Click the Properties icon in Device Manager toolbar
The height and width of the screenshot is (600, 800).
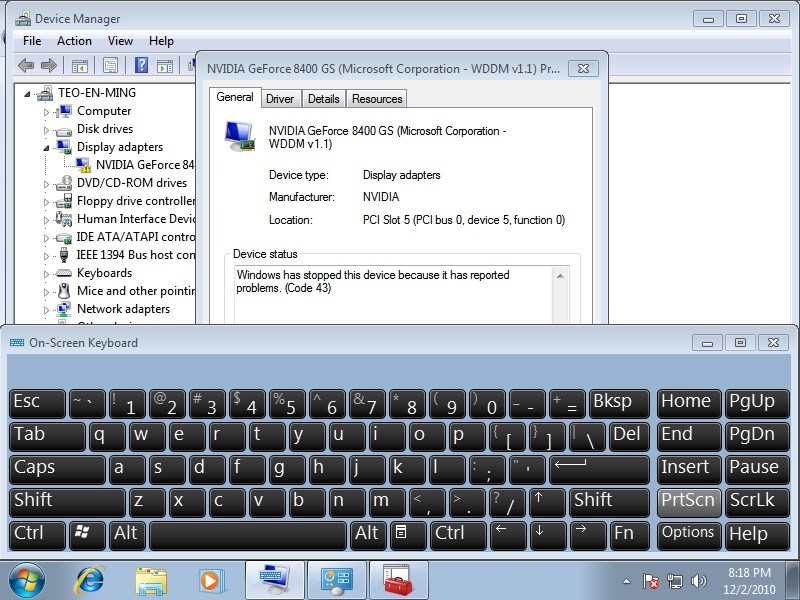pos(110,66)
